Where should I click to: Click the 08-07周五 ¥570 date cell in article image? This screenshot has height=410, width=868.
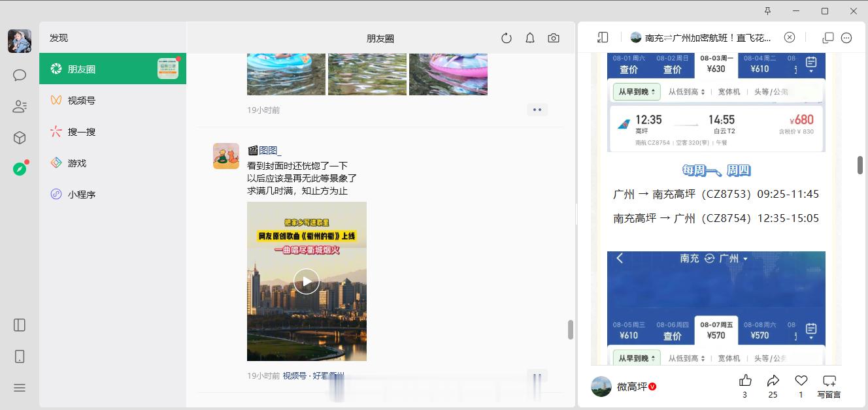[x=716, y=330]
